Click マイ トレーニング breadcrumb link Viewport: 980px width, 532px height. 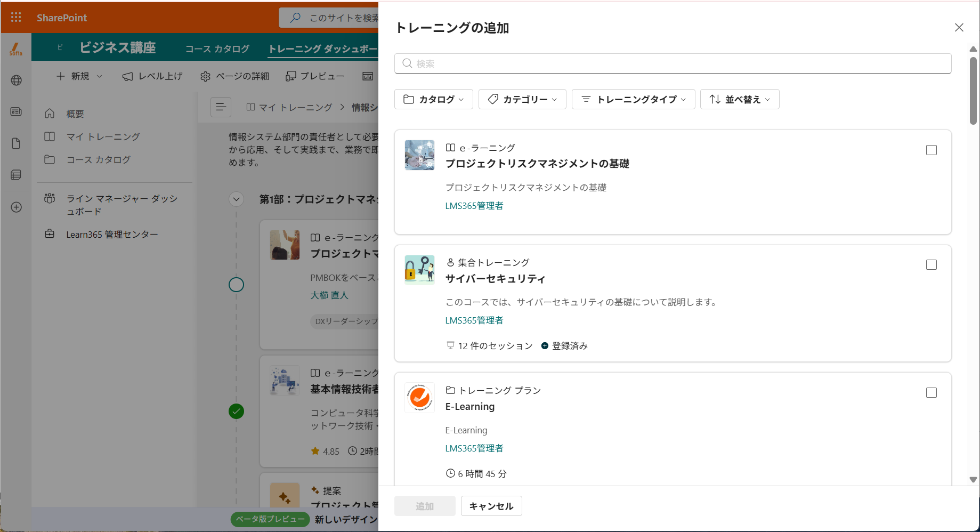tap(295, 107)
